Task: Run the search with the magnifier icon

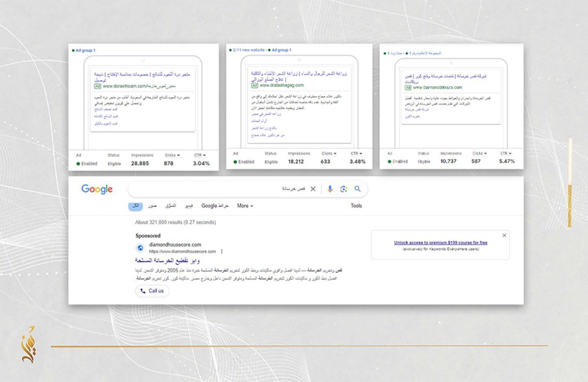Action: click(358, 189)
